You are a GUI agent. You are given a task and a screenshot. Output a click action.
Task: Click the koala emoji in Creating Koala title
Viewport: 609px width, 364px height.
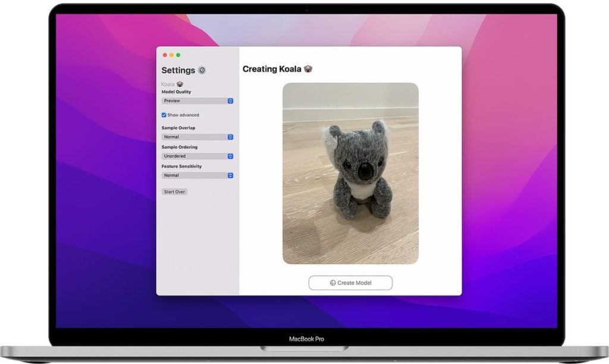[x=308, y=69]
